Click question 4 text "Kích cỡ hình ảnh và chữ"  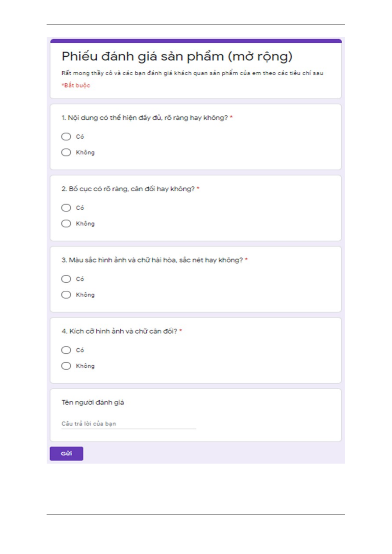pos(119,331)
